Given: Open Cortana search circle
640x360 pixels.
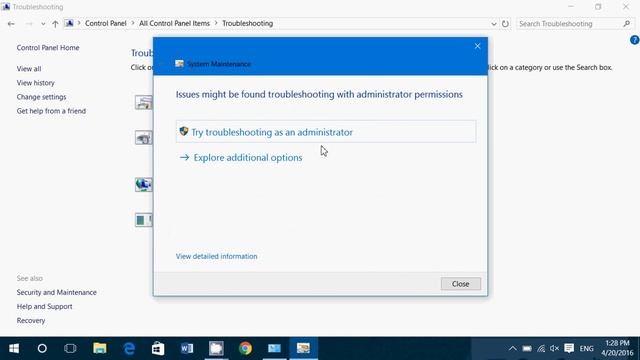Looking at the screenshot, I should tap(42, 348).
